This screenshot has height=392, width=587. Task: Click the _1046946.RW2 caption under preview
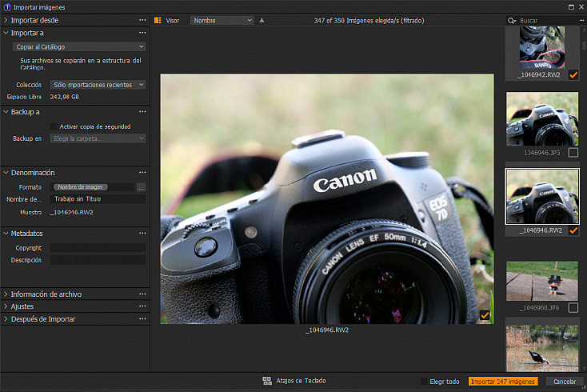coord(327,330)
